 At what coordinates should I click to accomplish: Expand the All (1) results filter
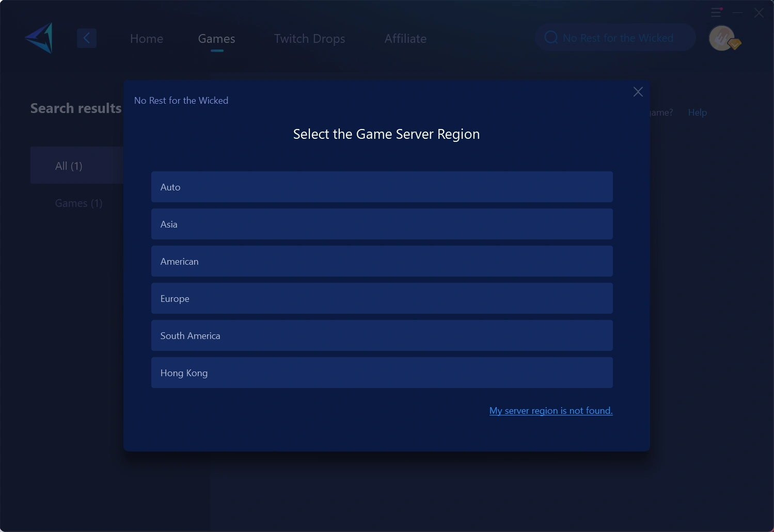(69, 165)
